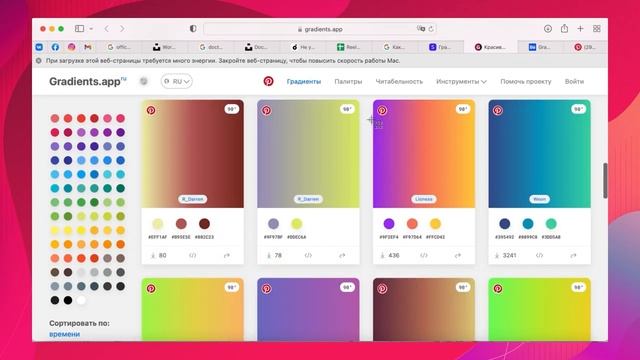
Task: Click the Pinterest icon on the green-to-yellow bottom card
Action: [x=498, y=289]
